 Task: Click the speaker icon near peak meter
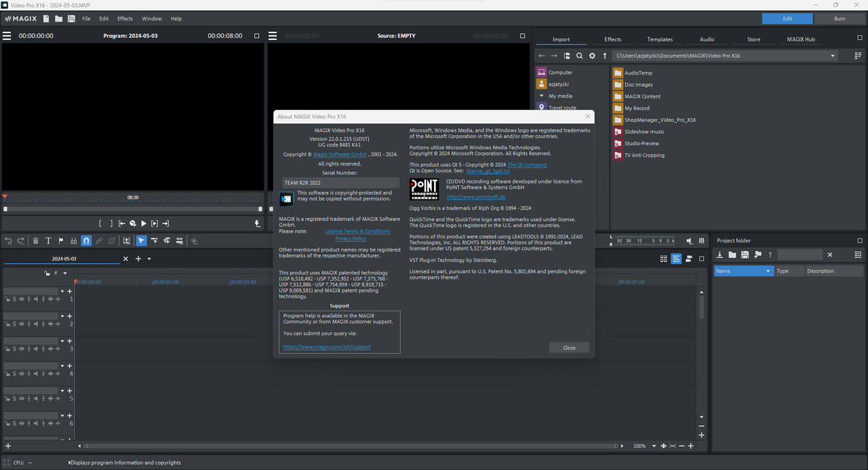pos(690,241)
